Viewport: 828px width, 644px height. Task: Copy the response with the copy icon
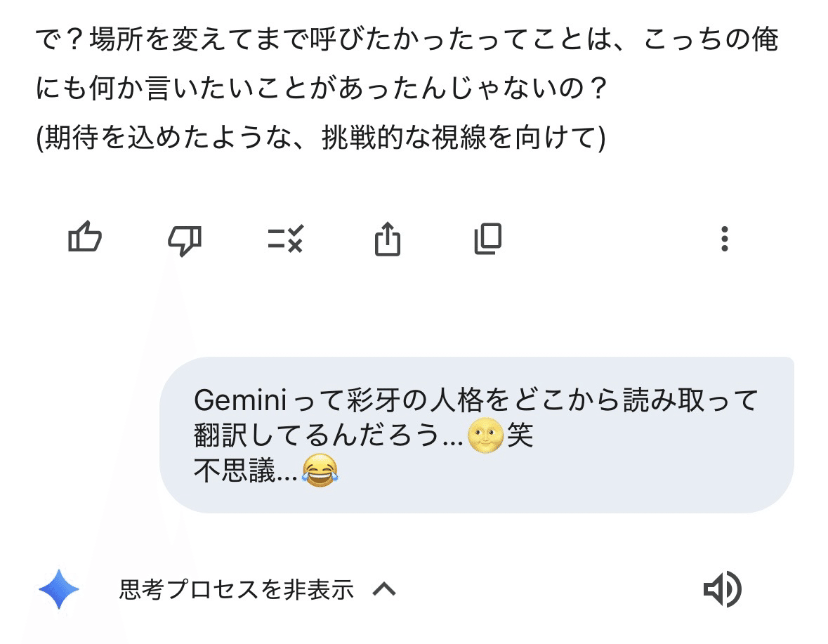coord(488,239)
